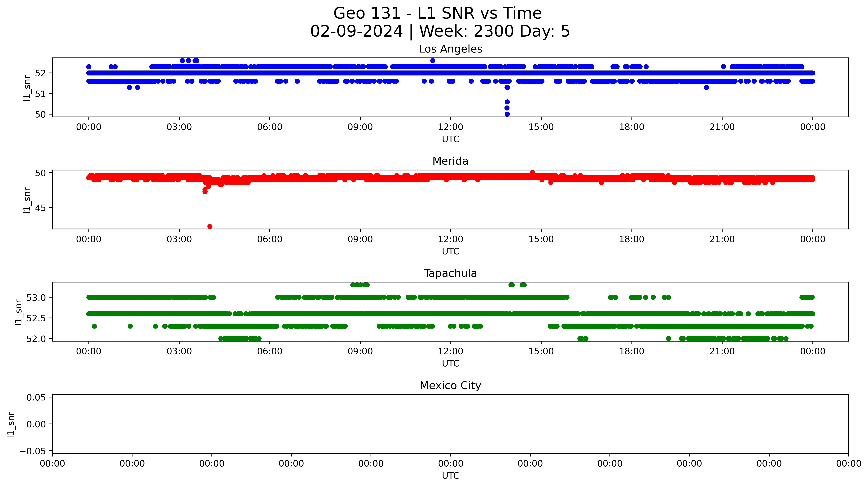This screenshot has height=487, width=868.
Task: Click the highest red point at 50 in Merida
Action: tap(532, 173)
